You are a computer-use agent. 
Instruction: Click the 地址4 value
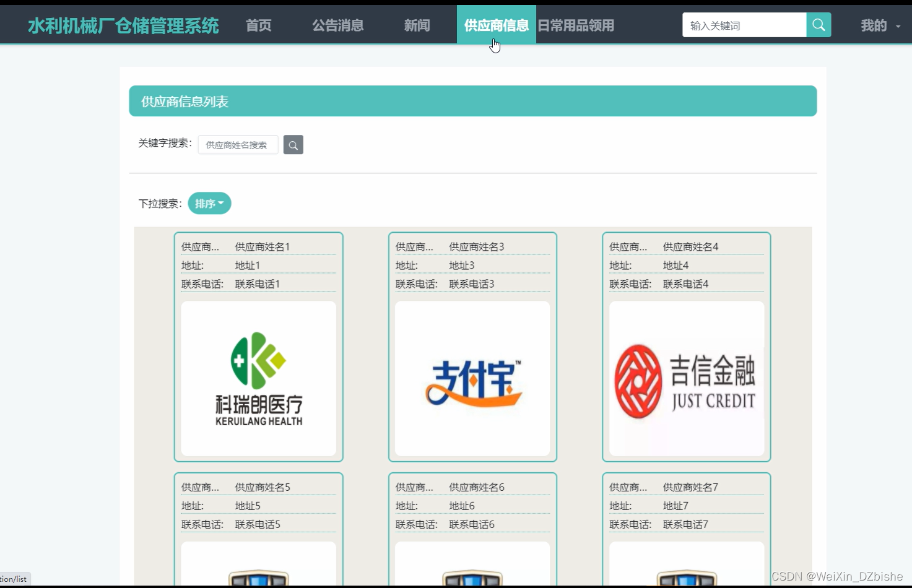click(676, 266)
